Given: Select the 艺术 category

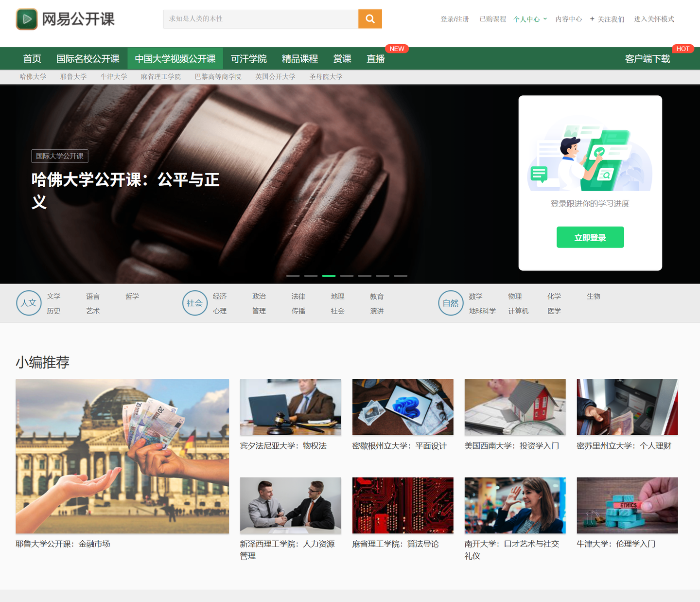Looking at the screenshot, I should [93, 311].
